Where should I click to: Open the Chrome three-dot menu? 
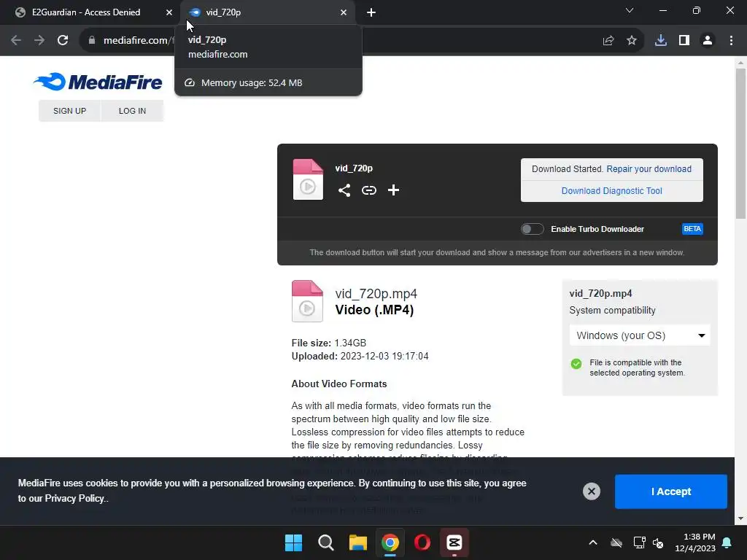(x=731, y=41)
